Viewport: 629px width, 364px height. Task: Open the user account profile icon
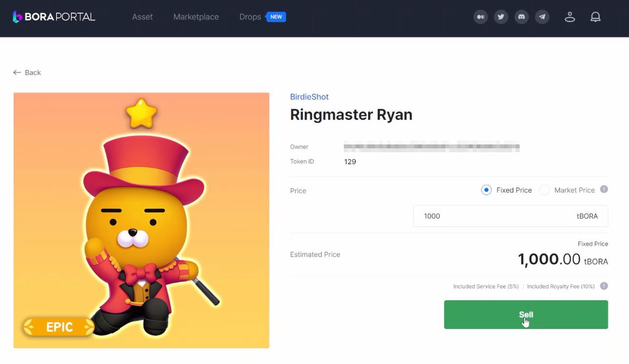pos(570,17)
